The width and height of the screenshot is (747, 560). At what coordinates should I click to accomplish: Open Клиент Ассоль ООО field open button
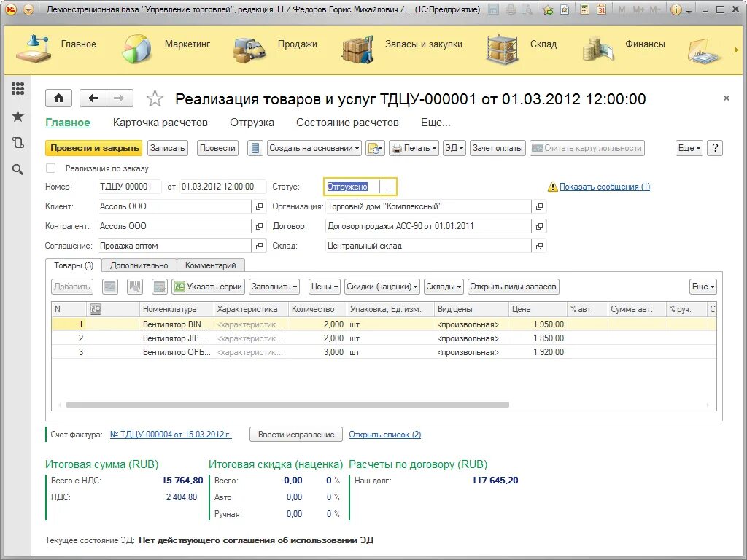pos(259,206)
